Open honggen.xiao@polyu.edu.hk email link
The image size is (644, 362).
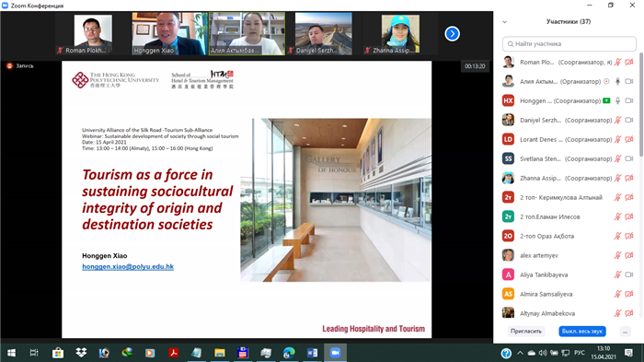[128, 266]
